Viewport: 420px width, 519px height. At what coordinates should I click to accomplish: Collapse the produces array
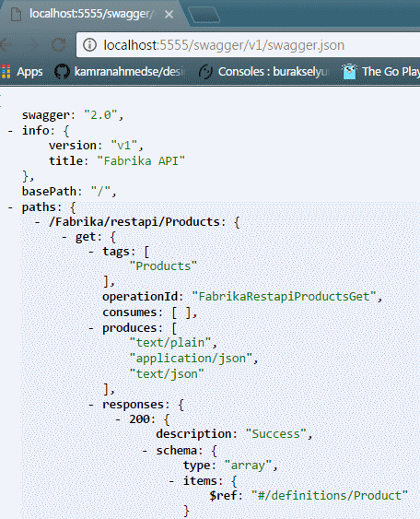click(x=91, y=328)
